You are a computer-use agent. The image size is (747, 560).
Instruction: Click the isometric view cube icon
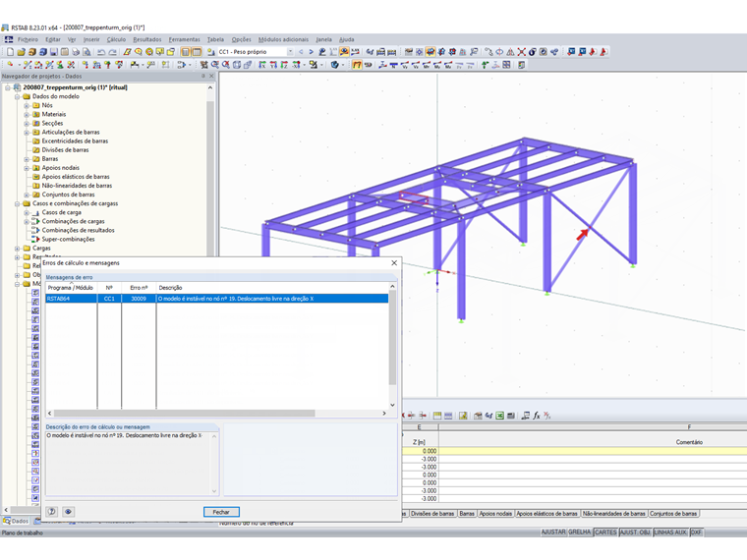(237, 65)
